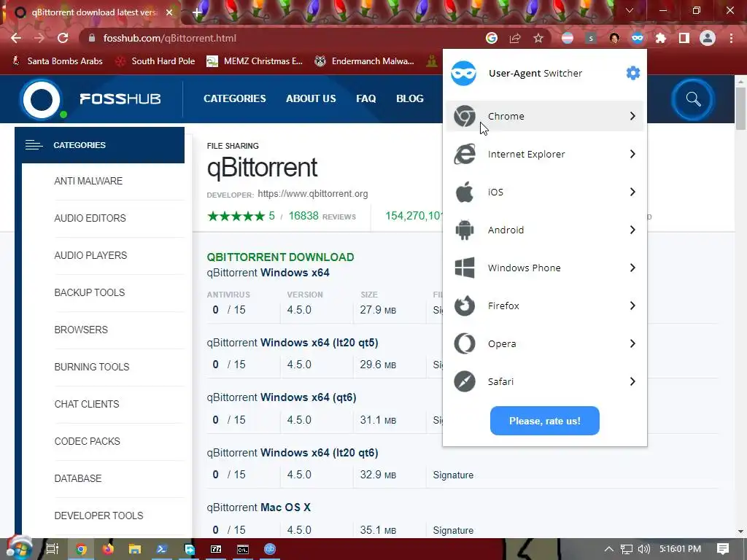747x560 pixels.
Task: Click the Chrome browser icon in the switcher
Action: tap(465, 116)
